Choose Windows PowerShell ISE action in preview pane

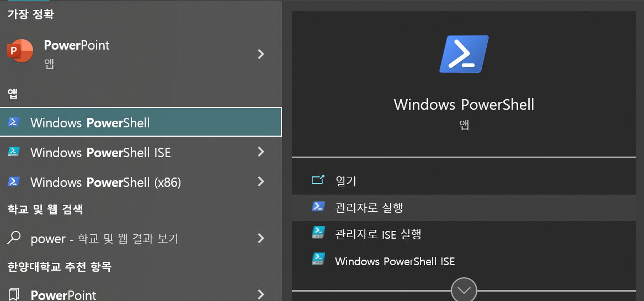[464, 261]
